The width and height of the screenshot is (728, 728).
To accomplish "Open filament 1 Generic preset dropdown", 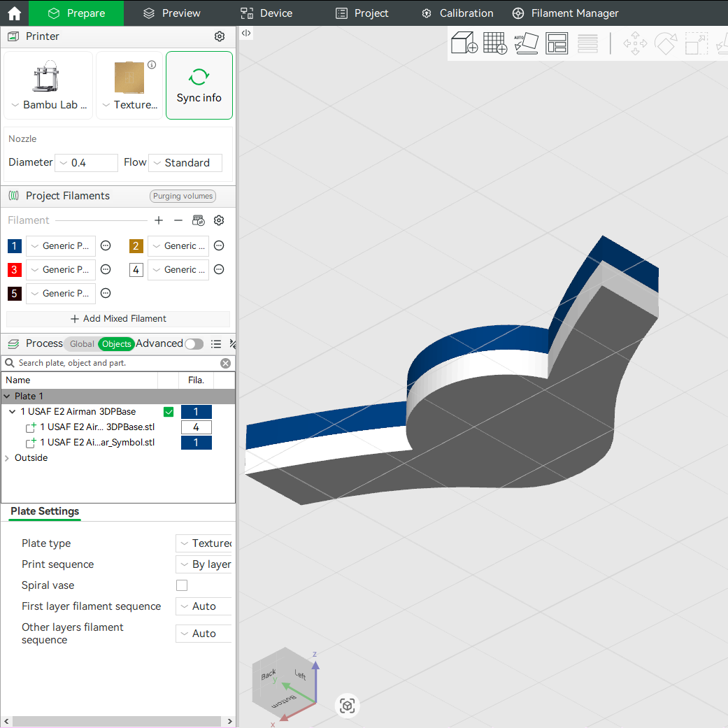I will [x=61, y=246].
